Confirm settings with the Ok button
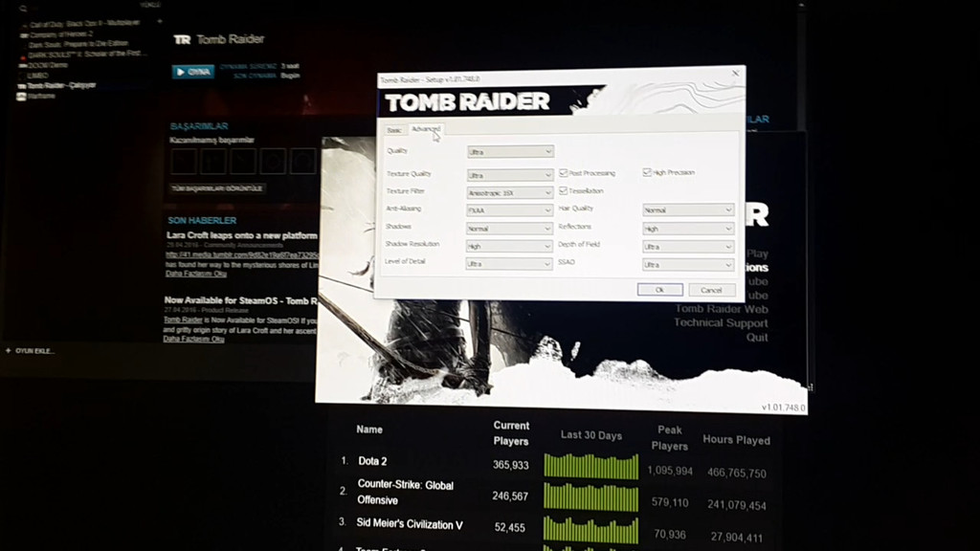 coord(660,290)
